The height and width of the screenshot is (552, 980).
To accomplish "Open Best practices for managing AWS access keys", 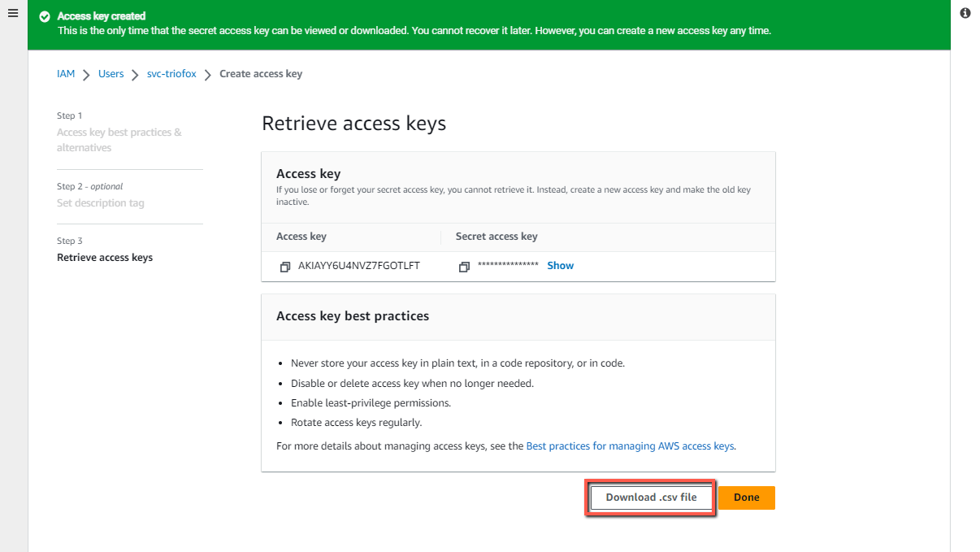I will (x=630, y=446).
